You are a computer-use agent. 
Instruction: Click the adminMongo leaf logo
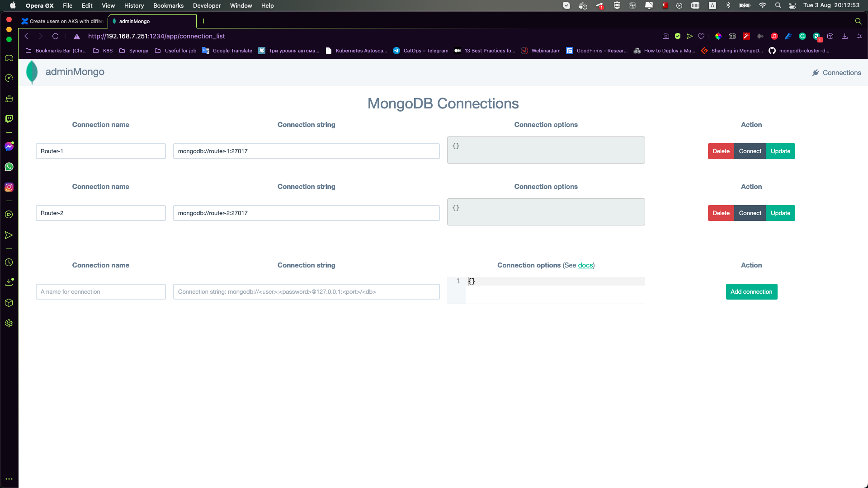pos(32,72)
